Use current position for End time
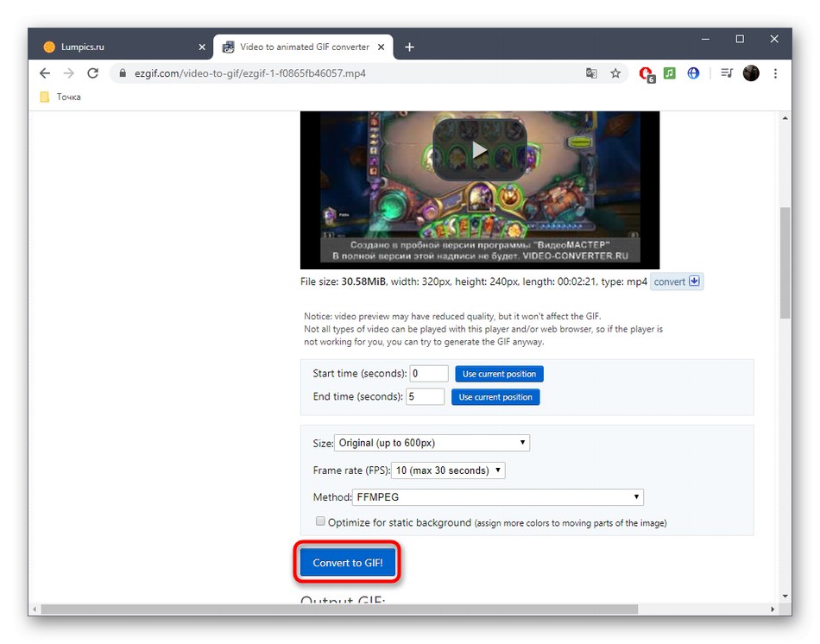The image size is (820, 644). pos(495,397)
